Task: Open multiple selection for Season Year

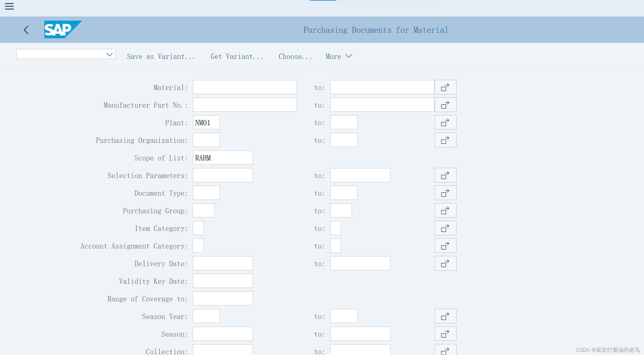Action: click(445, 316)
